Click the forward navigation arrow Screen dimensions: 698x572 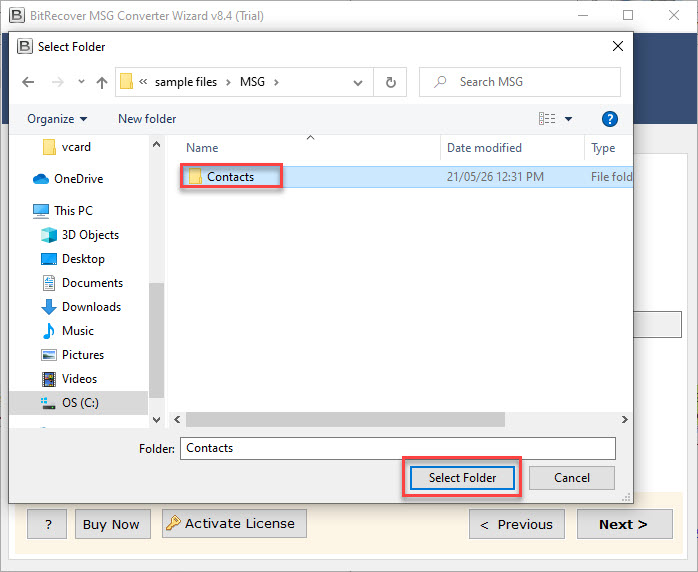(x=57, y=82)
